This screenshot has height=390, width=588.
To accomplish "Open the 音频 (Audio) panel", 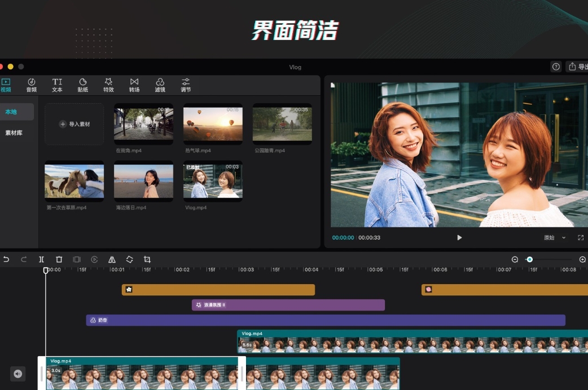I will 32,85.
